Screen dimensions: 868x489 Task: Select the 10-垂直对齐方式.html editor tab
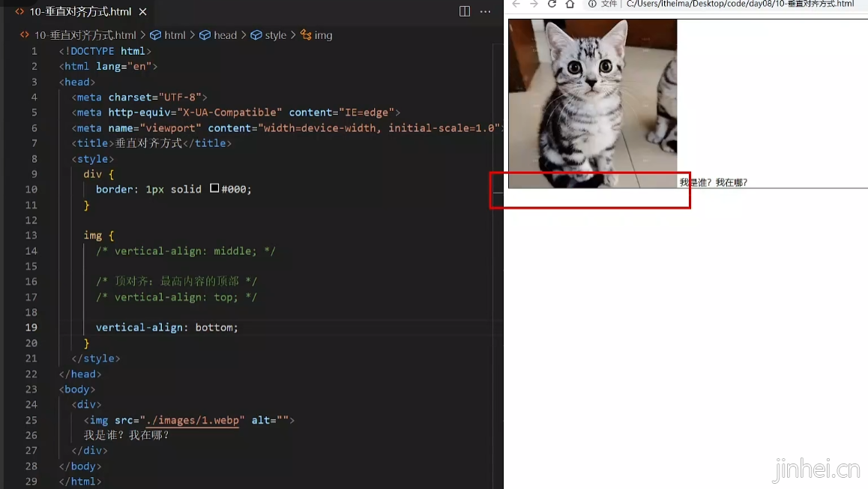(80, 12)
